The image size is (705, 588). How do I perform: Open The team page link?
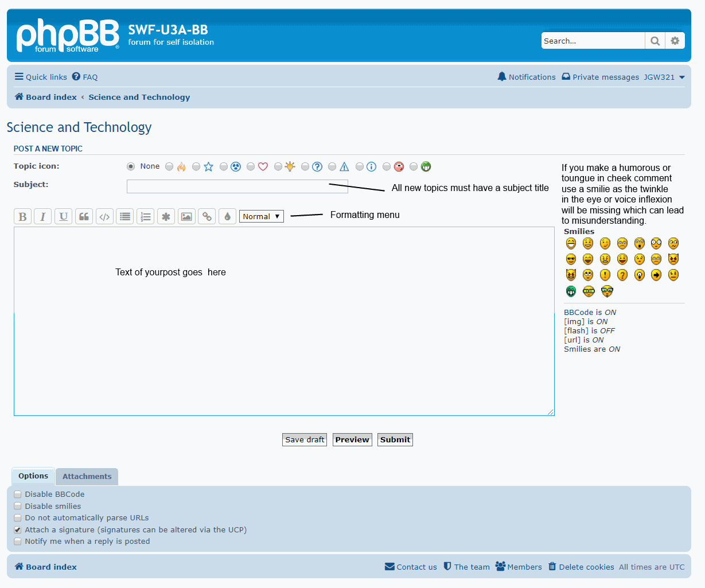(x=466, y=567)
